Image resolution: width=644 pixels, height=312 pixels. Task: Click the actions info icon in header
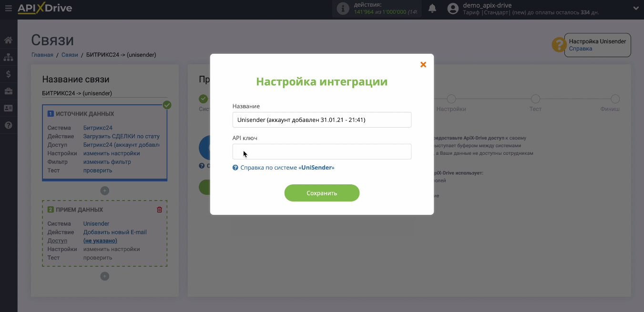coord(343,9)
